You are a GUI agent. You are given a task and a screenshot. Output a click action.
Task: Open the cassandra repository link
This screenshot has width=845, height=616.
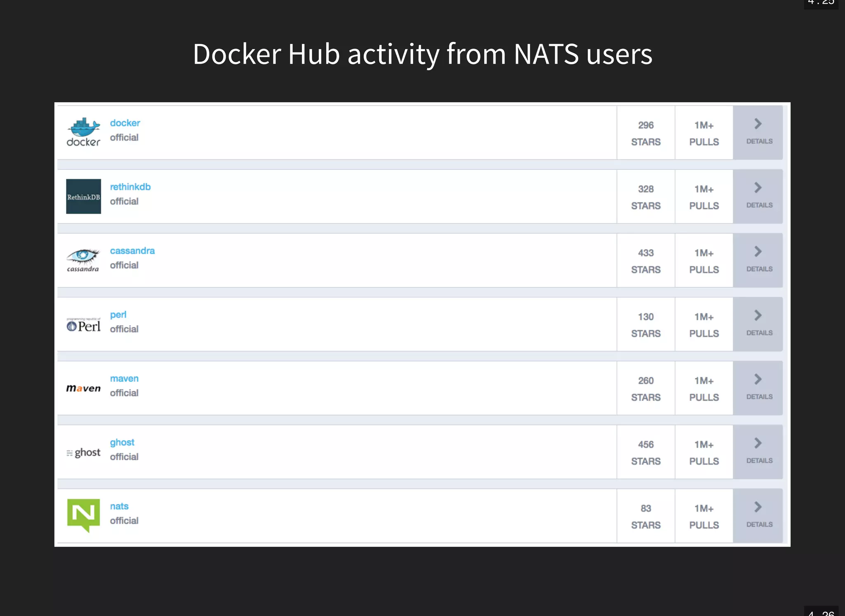click(x=132, y=251)
